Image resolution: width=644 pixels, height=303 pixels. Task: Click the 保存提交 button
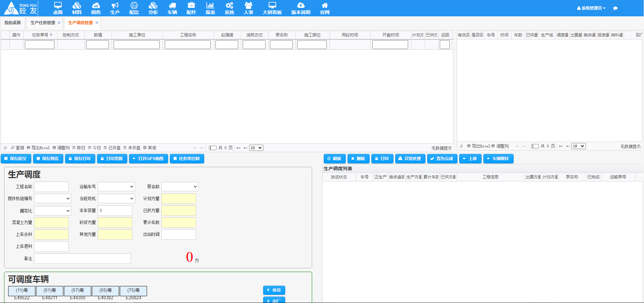pyautogui.click(x=16, y=159)
